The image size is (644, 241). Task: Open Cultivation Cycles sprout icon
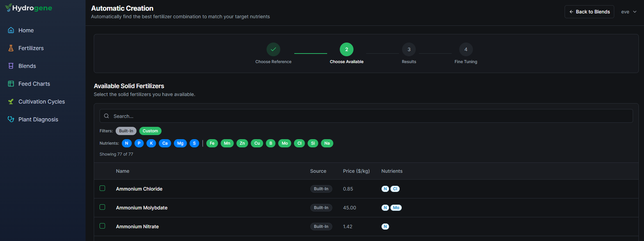pos(11,102)
